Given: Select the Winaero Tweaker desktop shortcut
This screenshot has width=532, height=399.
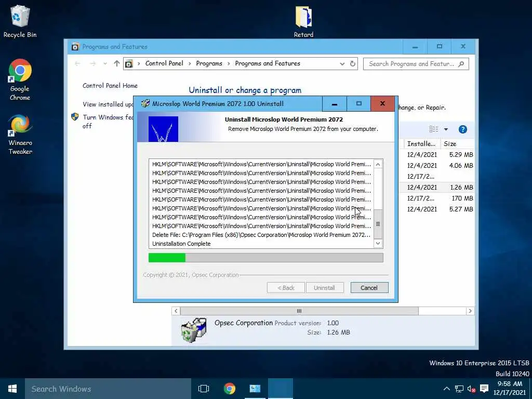Looking at the screenshot, I should click(20, 135).
